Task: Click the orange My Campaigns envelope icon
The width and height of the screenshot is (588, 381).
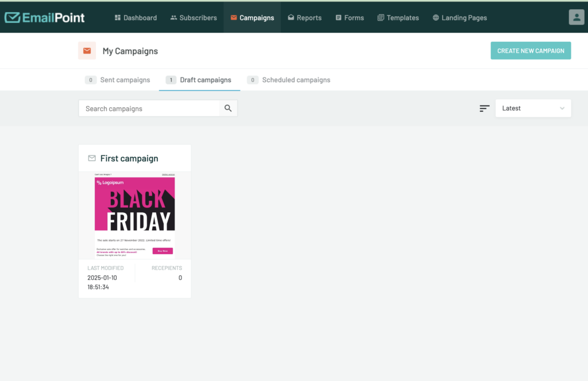Action: click(x=87, y=51)
